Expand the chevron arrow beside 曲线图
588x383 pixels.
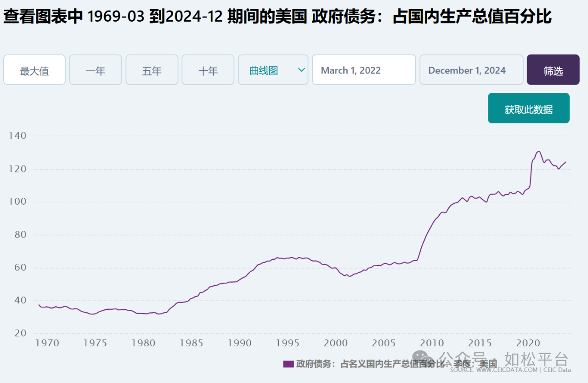pyautogui.click(x=301, y=70)
